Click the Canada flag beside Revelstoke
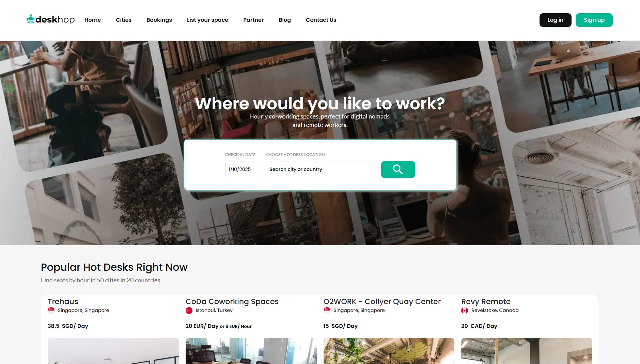640x364 pixels. click(x=465, y=310)
